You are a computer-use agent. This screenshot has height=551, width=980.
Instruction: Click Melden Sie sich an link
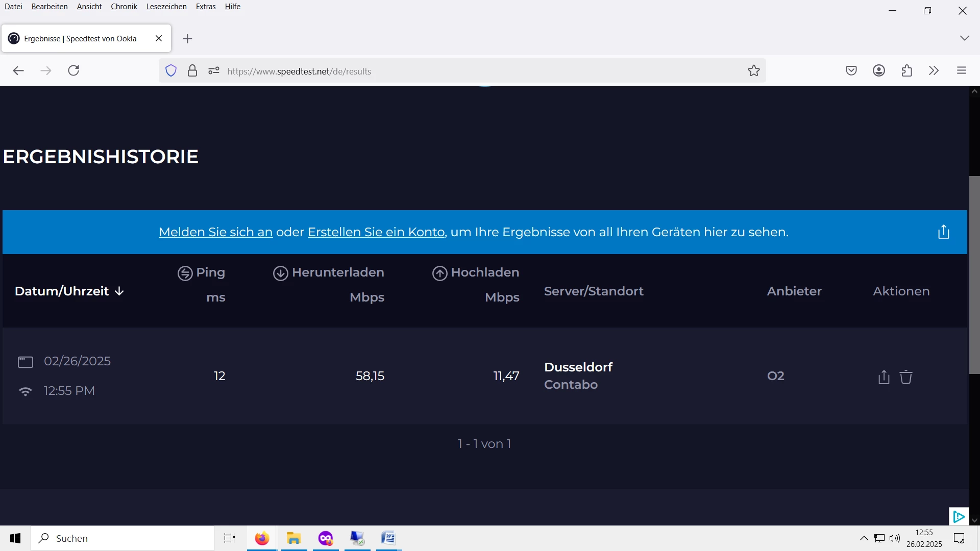(x=215, y=232)
